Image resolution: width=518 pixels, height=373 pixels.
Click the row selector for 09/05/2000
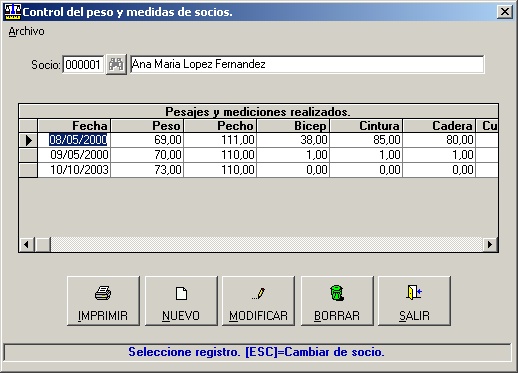tap(28, 155)
